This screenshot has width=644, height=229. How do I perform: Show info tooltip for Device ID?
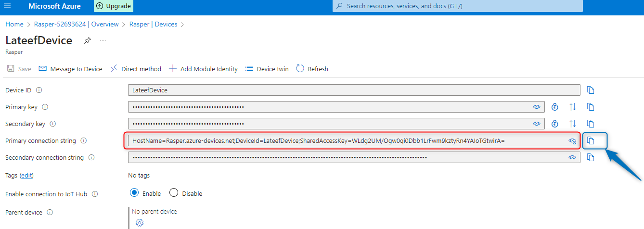(39, 90)
